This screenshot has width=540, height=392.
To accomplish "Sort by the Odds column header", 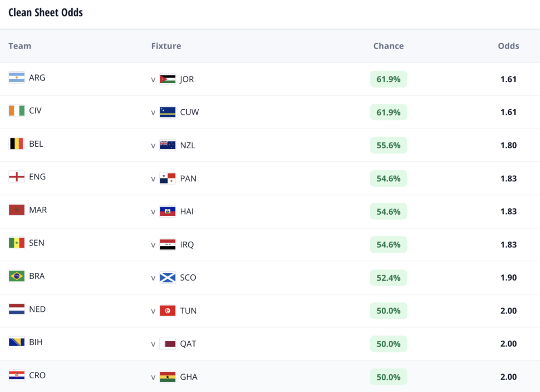I will pos(508,46).
